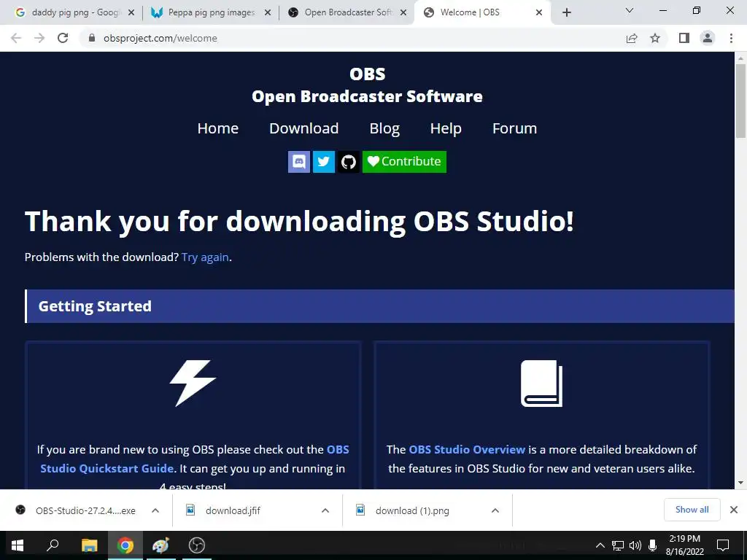Close the Welcome | OBS tab
The height and width of the screenshot is (560, 747).
(539, 12)
